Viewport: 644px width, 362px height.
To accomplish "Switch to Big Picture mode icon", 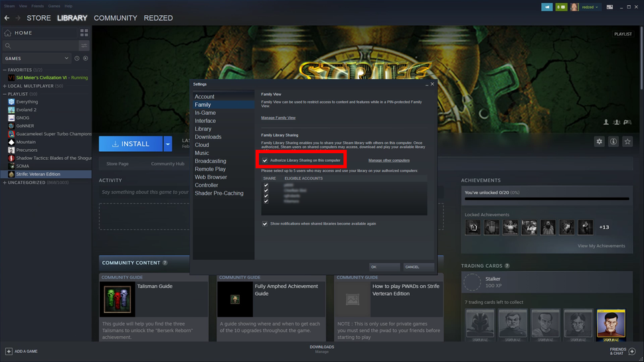I will pos(610,7).
